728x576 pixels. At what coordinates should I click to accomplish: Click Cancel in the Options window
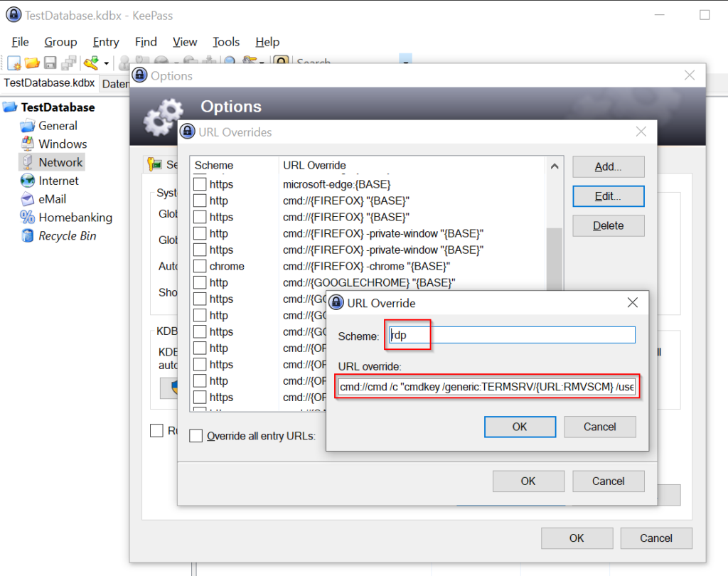656,538
